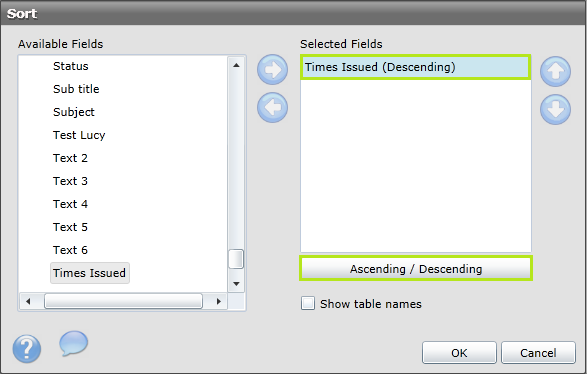
Task: Select Times Issued (Descending) in Selected Fields
Action: [416, 67]
